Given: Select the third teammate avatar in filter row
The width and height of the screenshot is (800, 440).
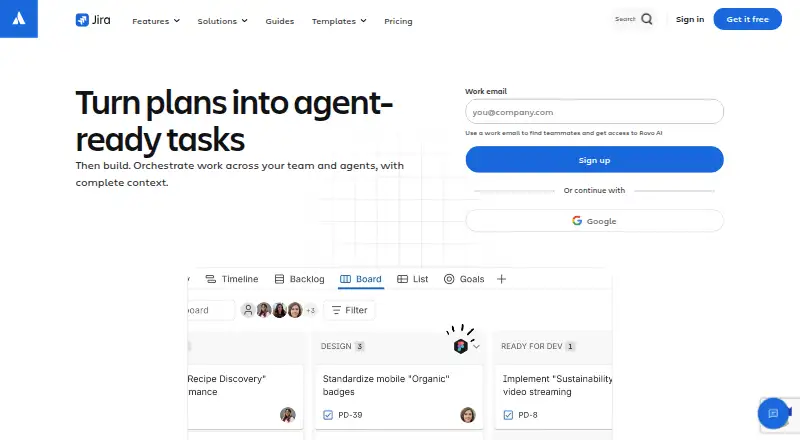Looking at the screenshot, I should click(x=295, y=310).
